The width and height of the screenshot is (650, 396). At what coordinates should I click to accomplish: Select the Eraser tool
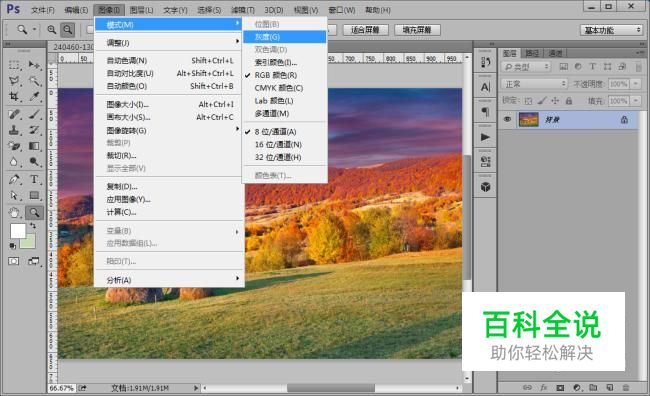14,146
